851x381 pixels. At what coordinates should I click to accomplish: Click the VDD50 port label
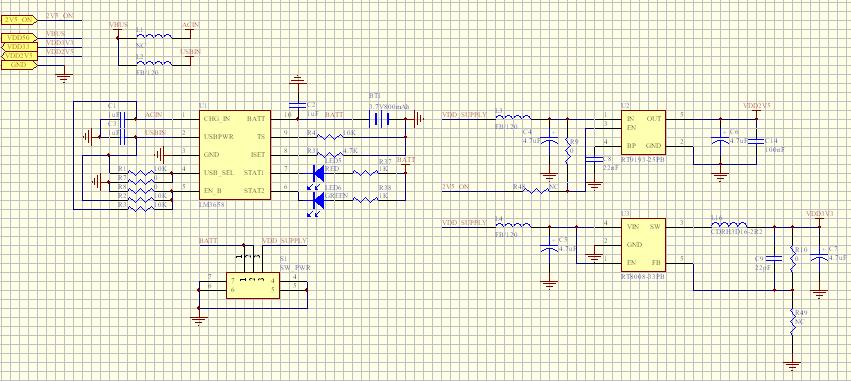(x=19, y=38)
